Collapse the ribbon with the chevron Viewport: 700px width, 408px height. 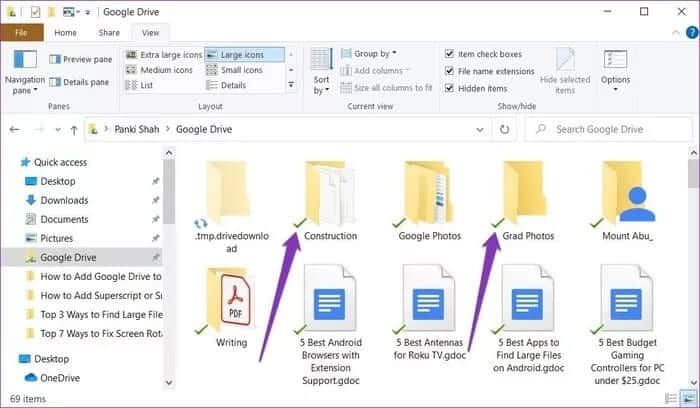676,33
